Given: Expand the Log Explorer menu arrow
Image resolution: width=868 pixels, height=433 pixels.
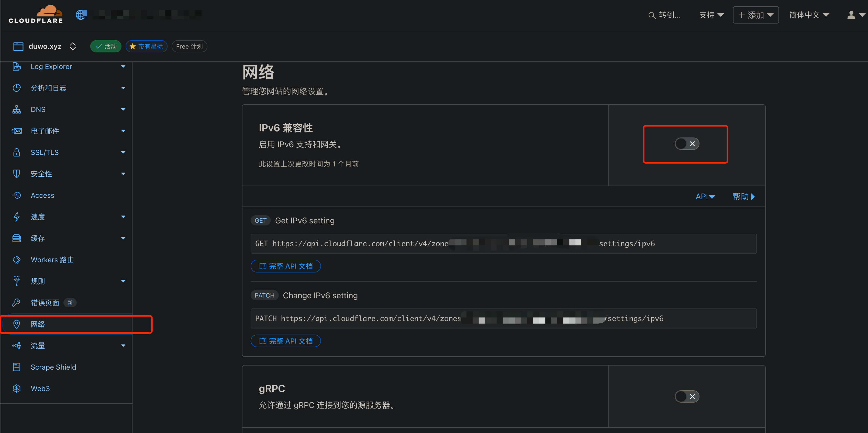Looking at the screenshot, I should 123,67.
